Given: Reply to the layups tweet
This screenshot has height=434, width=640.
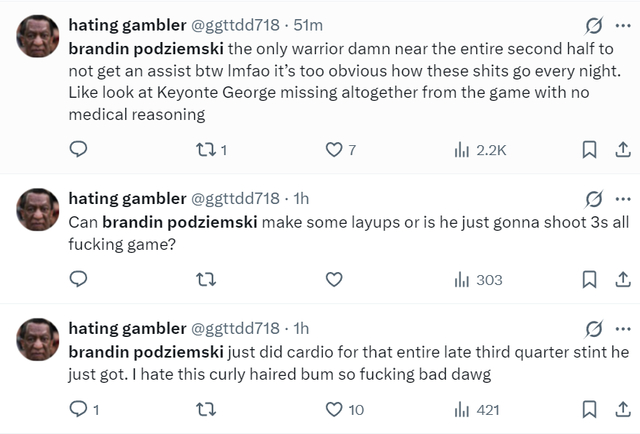Looking at the screenshot, I should point(78,280).
